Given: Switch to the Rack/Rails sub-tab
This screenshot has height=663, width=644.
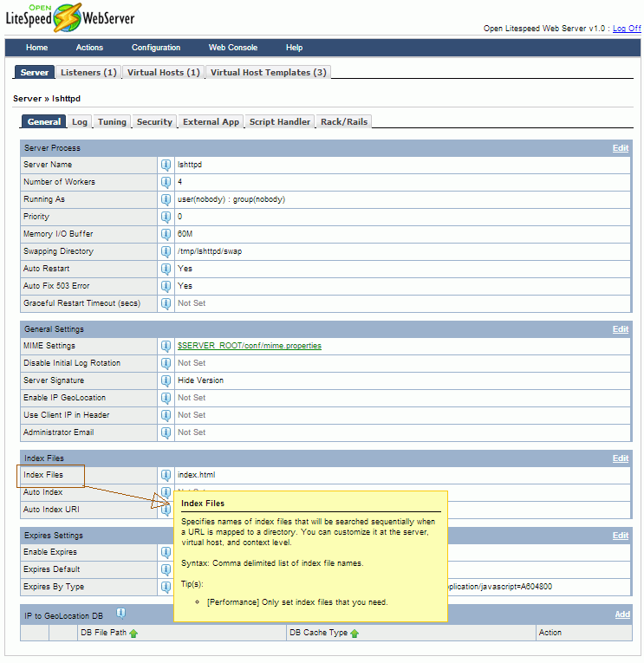Looking at the screenshot, I should tap(344, 122).
